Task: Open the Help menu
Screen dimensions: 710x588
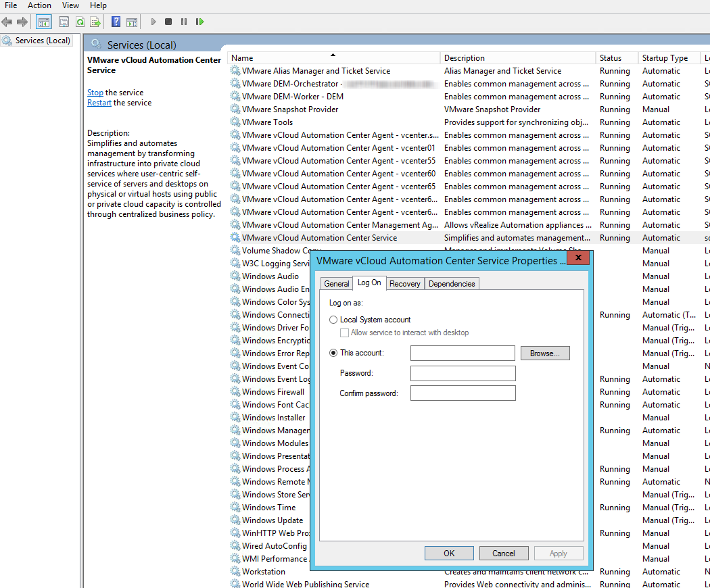Action: tap(98, 5)
